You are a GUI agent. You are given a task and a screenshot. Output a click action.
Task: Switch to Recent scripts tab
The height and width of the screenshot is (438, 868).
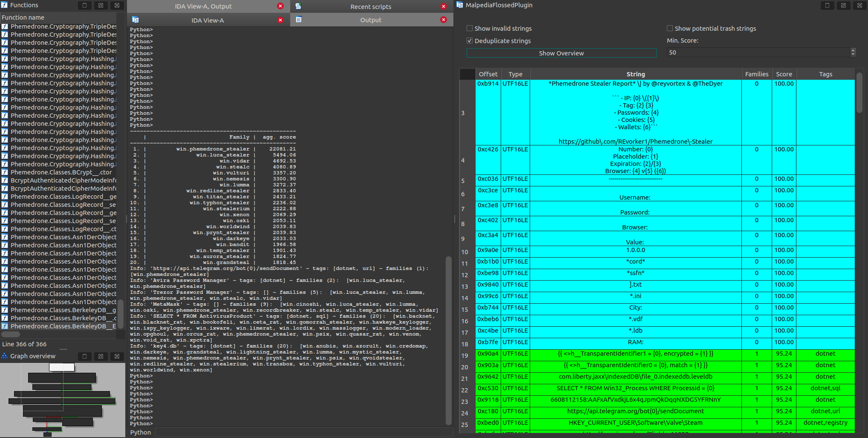(x=371, y=6)
